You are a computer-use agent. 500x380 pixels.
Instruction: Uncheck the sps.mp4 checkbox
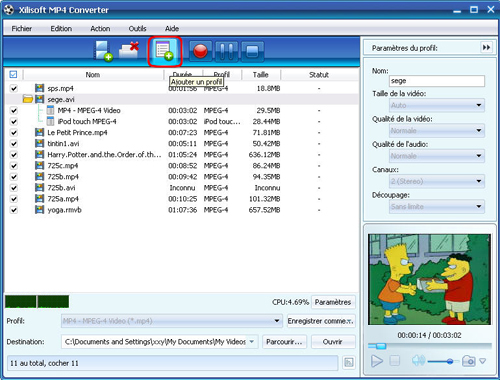[x=14, y=88]
